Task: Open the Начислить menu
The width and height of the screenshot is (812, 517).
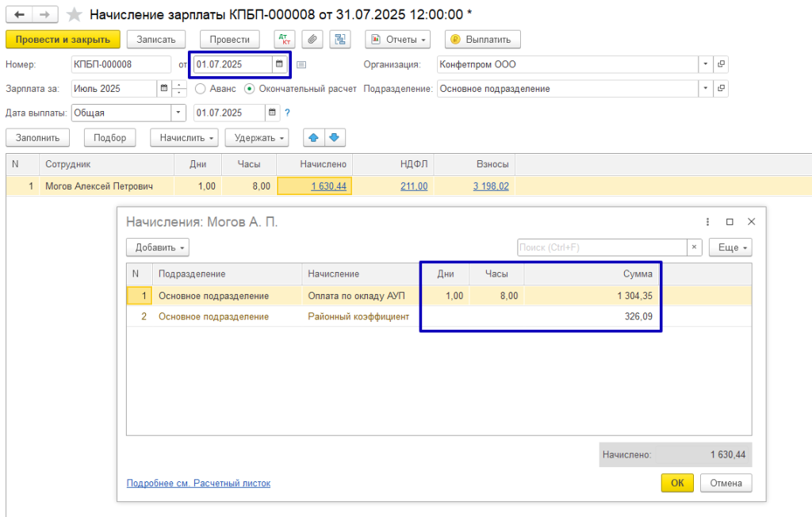Action: (184, 138)
